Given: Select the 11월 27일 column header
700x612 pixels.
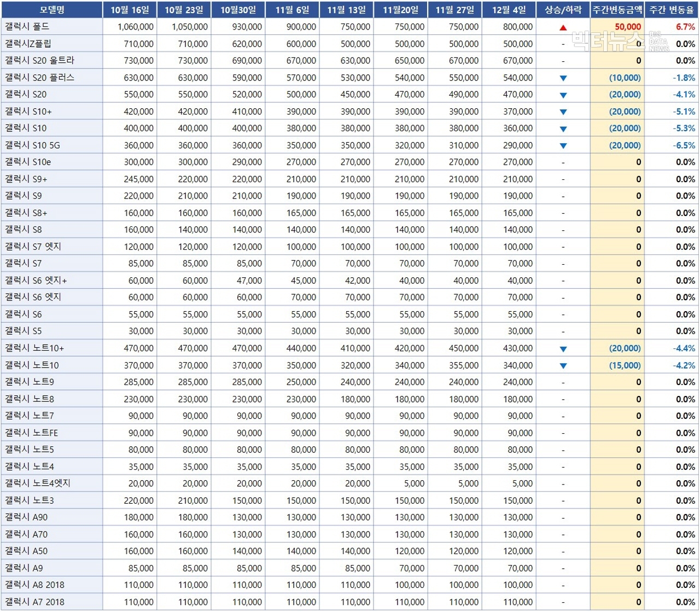Looking at the screenshot, I should (x=454, y=9).
